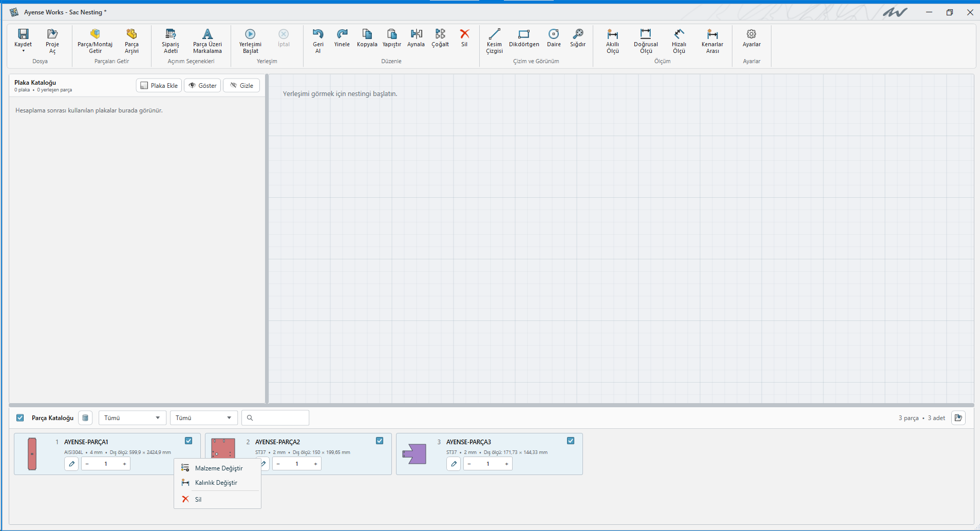Image resolution: width=980 pixels, height=531 pixels.
Task: Select the Kesim Çizgisi cut line tool
Action: (x=494, y=41)
